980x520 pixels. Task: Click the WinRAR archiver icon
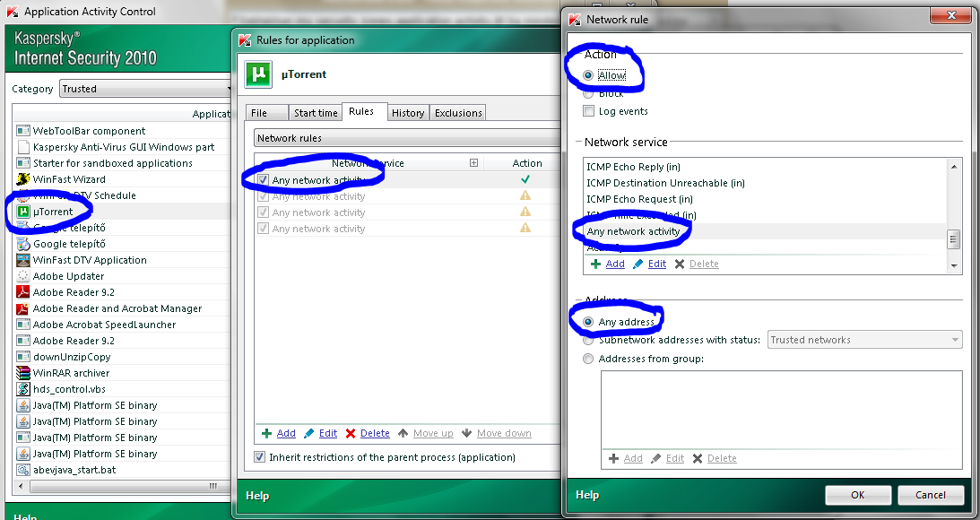click(23, 373)
